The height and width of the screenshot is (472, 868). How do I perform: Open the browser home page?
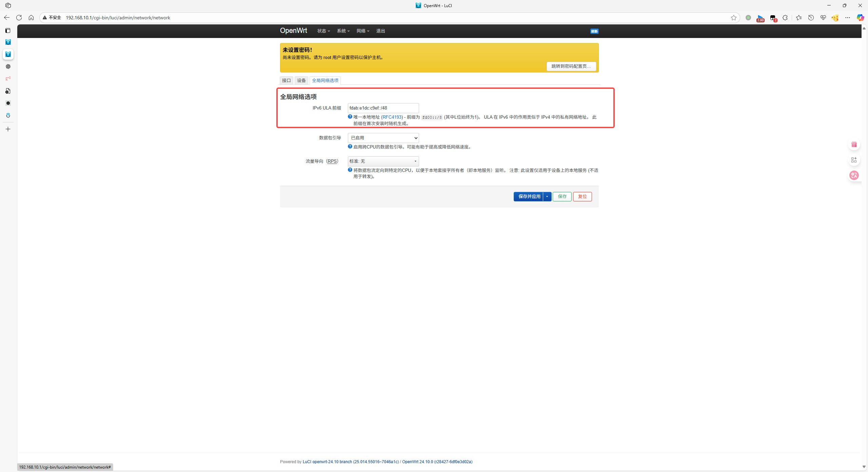point(31,18)
